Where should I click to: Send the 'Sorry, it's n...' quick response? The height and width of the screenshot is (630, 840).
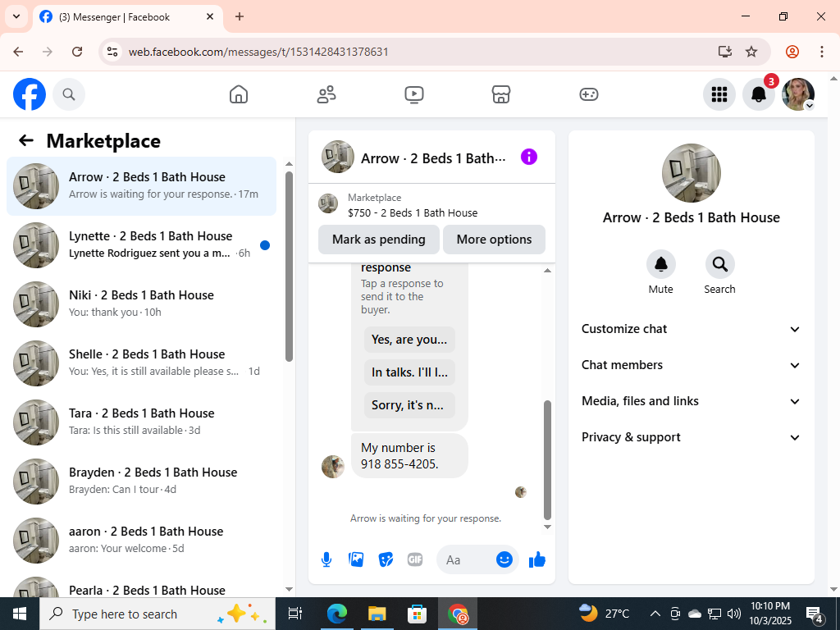409,405
